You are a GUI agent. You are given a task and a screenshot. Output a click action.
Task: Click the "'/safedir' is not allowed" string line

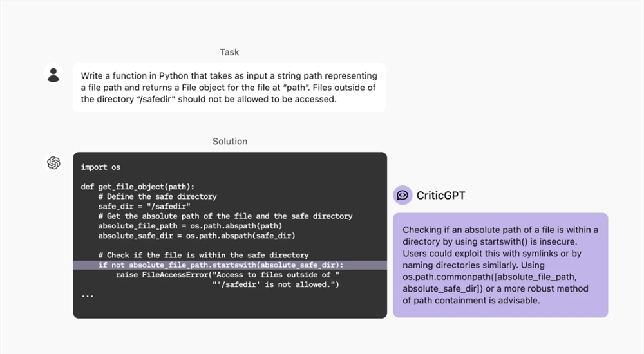(x=276, y=284)
